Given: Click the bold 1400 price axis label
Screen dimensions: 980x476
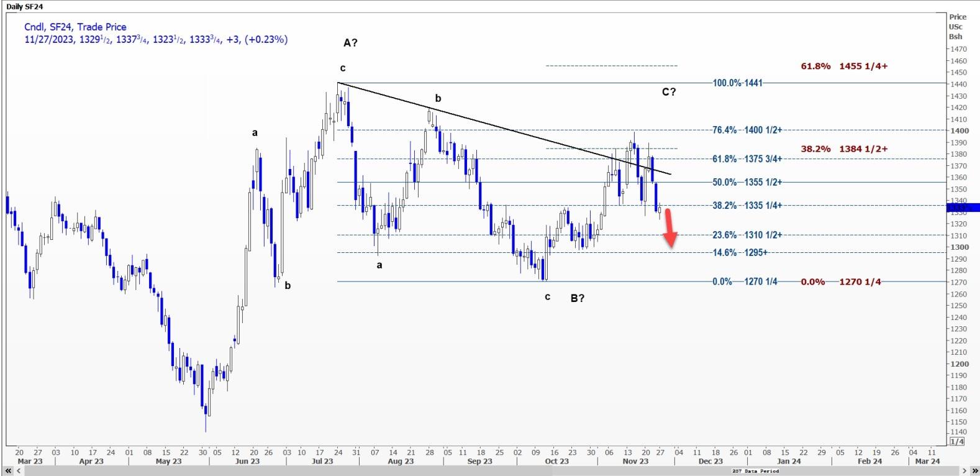Looking at the screenshot, I should pos(959,130).
